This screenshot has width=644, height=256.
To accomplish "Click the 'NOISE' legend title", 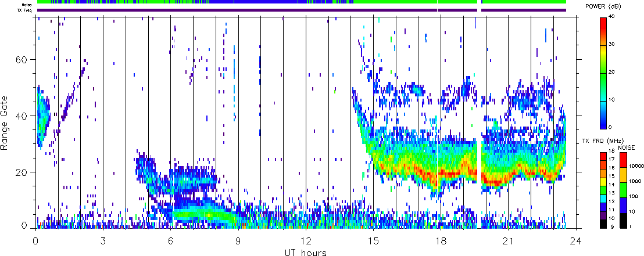I will pos(627,147).
